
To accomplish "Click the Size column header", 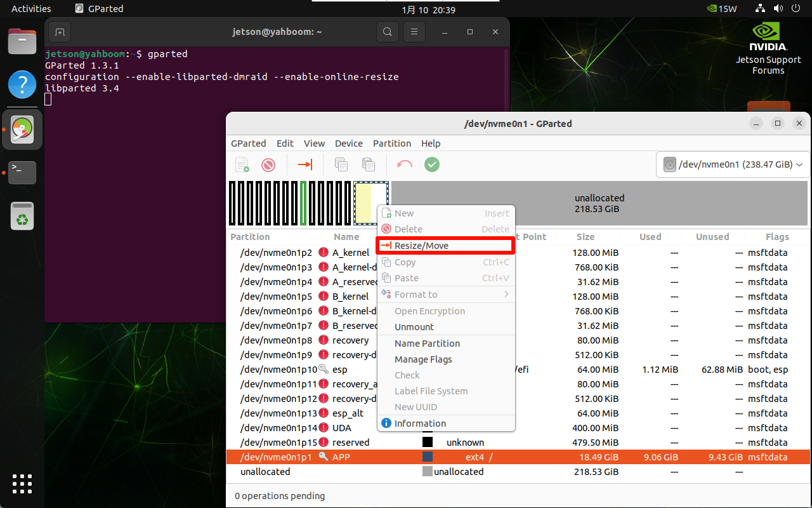I will [x=585, y=237].
